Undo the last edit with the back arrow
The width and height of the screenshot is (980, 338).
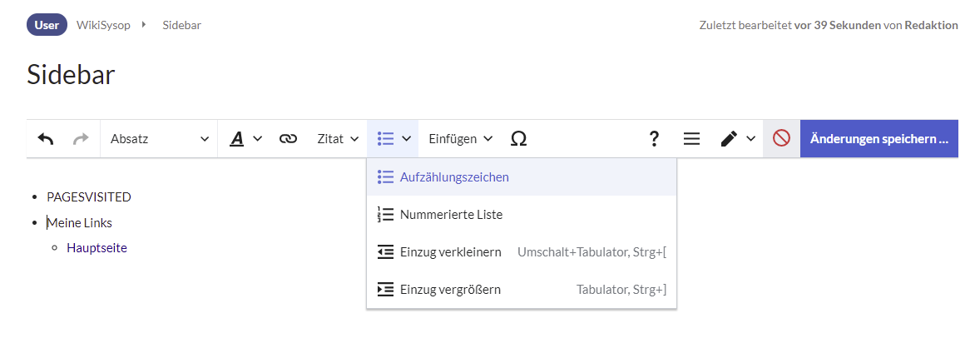[46, 139]
